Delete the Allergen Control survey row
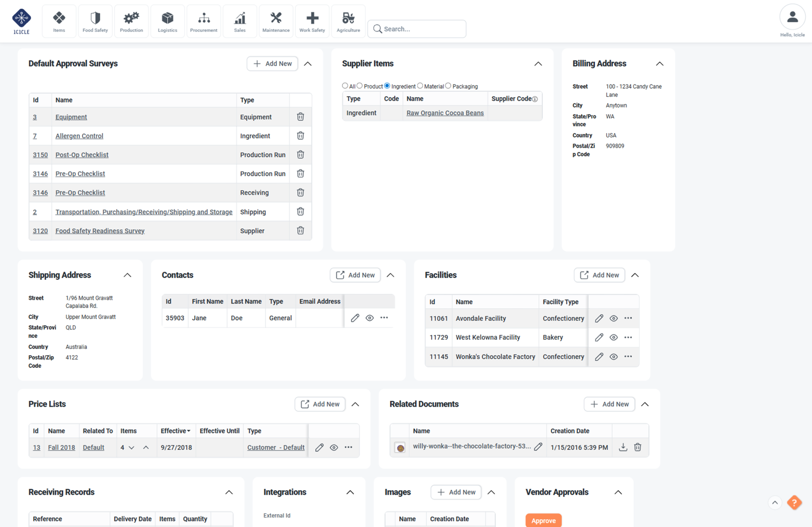The height and width of the screenshot is (527, 812). tap(300, 136)
